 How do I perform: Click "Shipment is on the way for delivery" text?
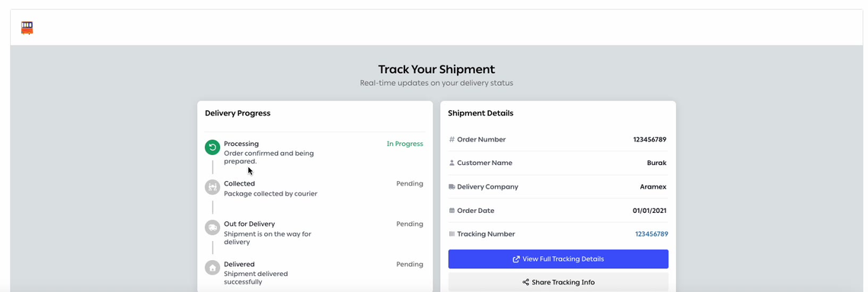coord(267,238)
